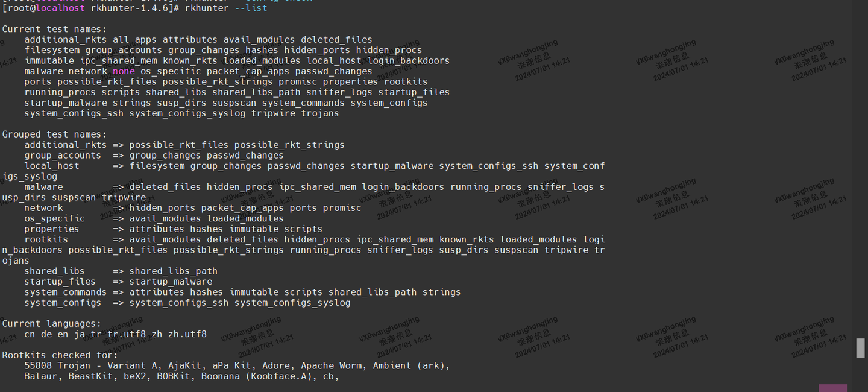868x392 pixels.
Task: Select the "Current test names:" heading
Action: click(54, 29)
